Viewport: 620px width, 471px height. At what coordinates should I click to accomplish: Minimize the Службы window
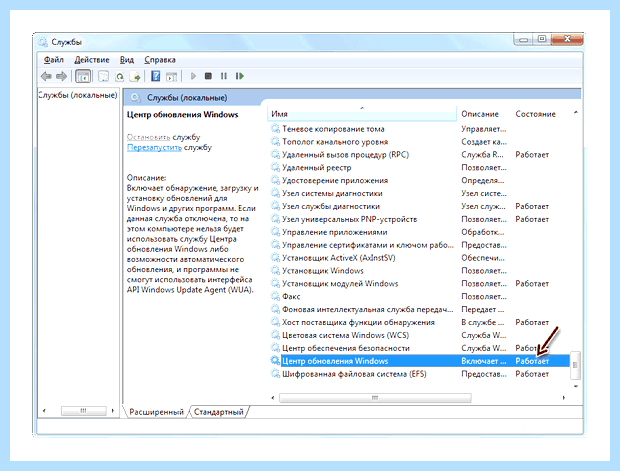click(524, 39)
